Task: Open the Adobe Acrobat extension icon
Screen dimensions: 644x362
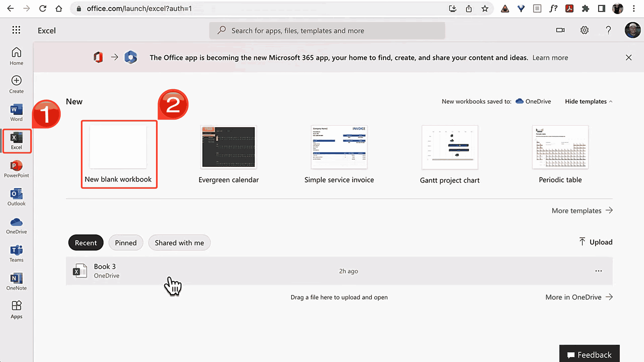Action: [570, 9]
